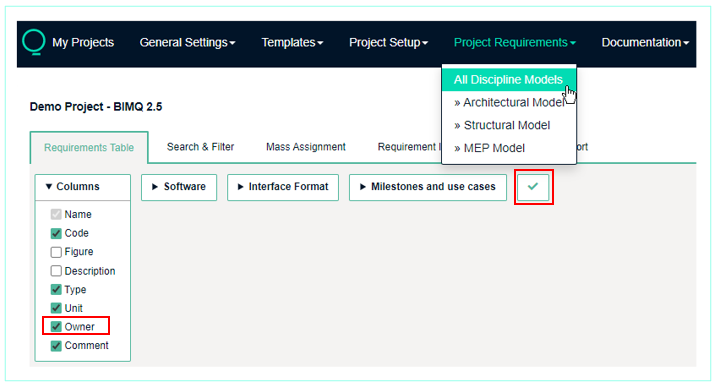Collapse Project Requirements dropdown menu
This screenshot has height=390, width=718.
pyautogui.click(x=515, y=43)
